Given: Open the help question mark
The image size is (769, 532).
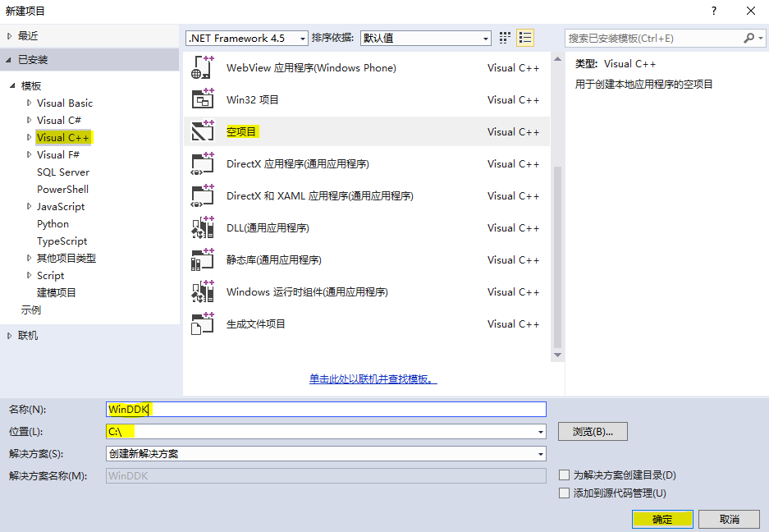Looking at the screenshot, I should pyautogui.click(x=713, y=11).
